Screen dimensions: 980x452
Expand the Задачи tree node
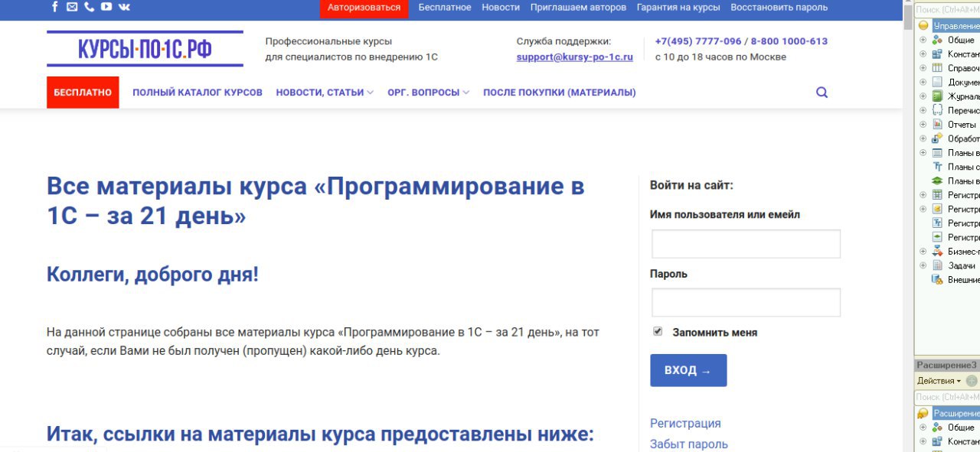[923, 265]
